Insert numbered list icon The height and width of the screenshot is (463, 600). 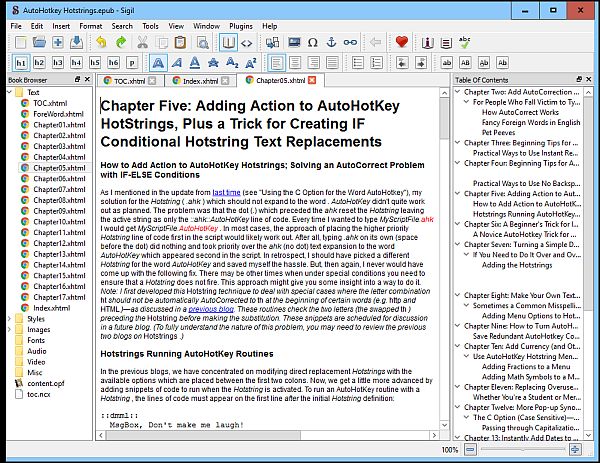click(377, 63)
